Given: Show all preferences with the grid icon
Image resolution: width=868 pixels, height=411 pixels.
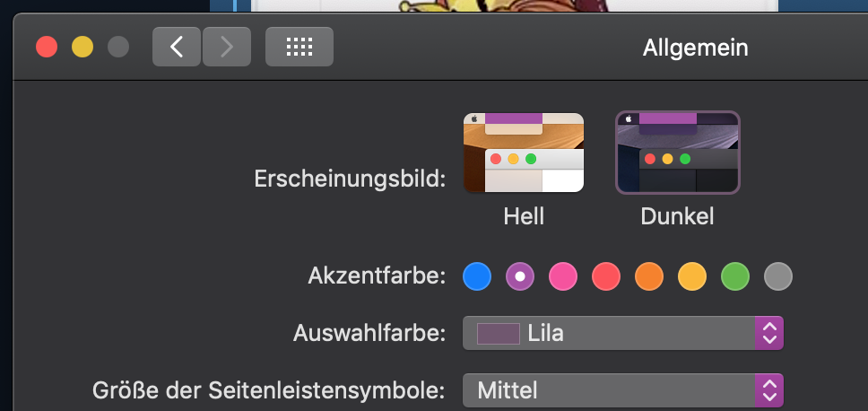Looking at the screenshot, I should coord(299,47).
